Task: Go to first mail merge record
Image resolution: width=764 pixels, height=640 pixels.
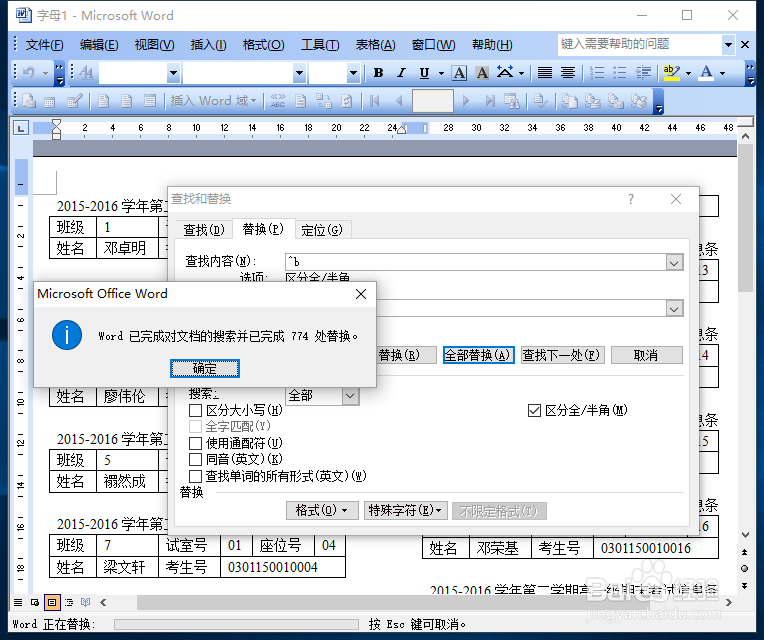Action: tap(375, 101)
